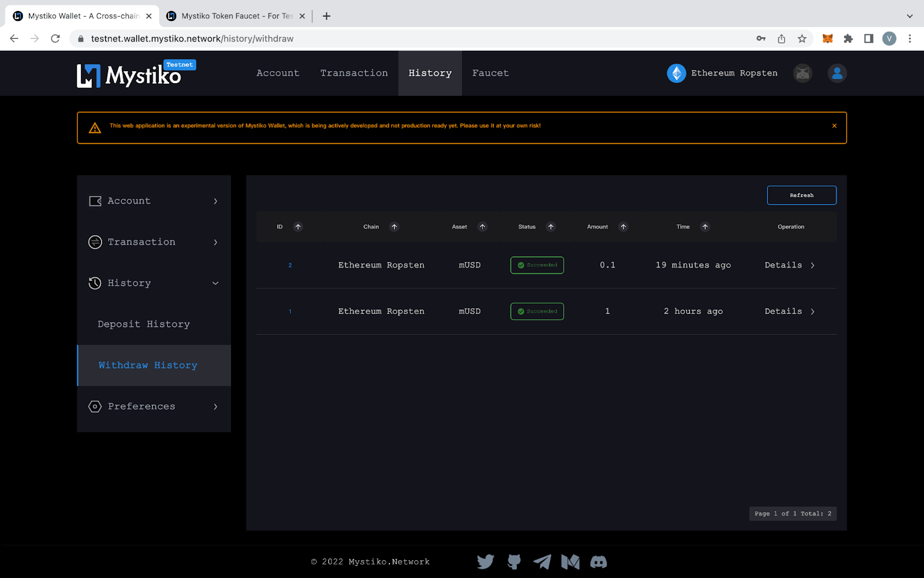Open Mystiko GitHub link in footer
924x578 pixels.
pyautogui.click(x=514, y=562)
